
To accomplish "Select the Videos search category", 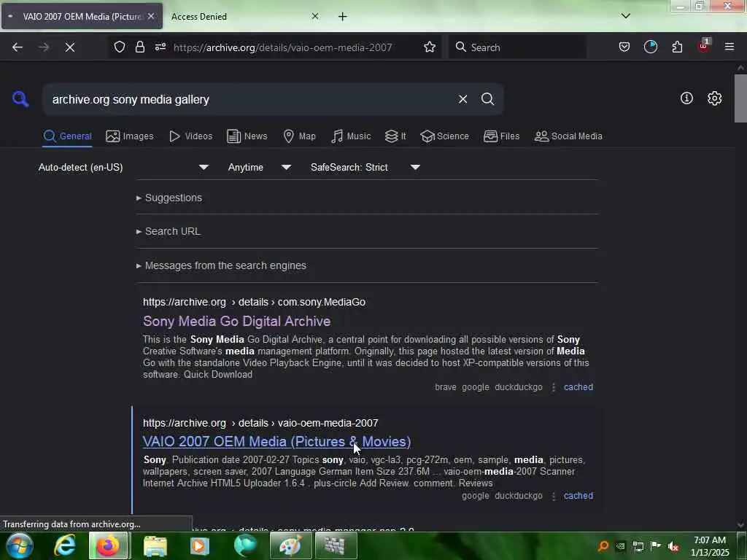I will [x=190, y=136].
